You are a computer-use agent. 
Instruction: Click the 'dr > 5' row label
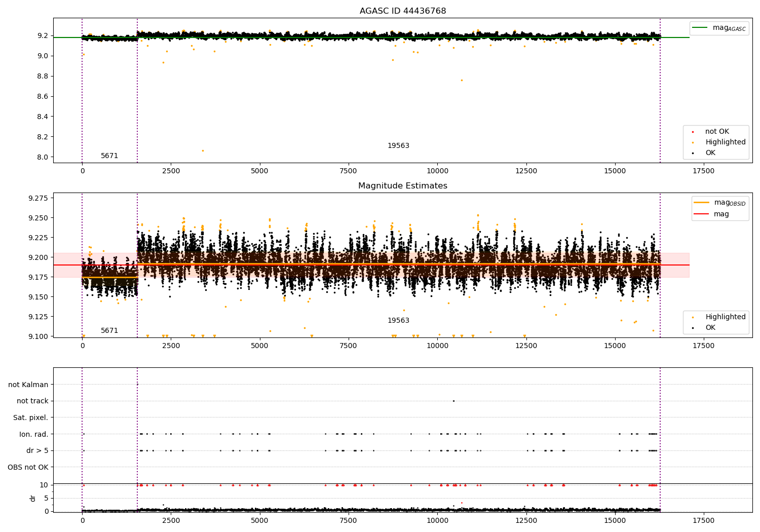[37, 450]
